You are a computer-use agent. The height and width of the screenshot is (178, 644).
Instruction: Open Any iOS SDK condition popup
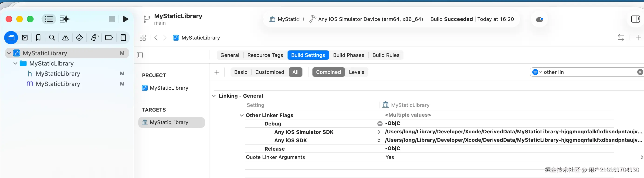[x=379, y=140]
